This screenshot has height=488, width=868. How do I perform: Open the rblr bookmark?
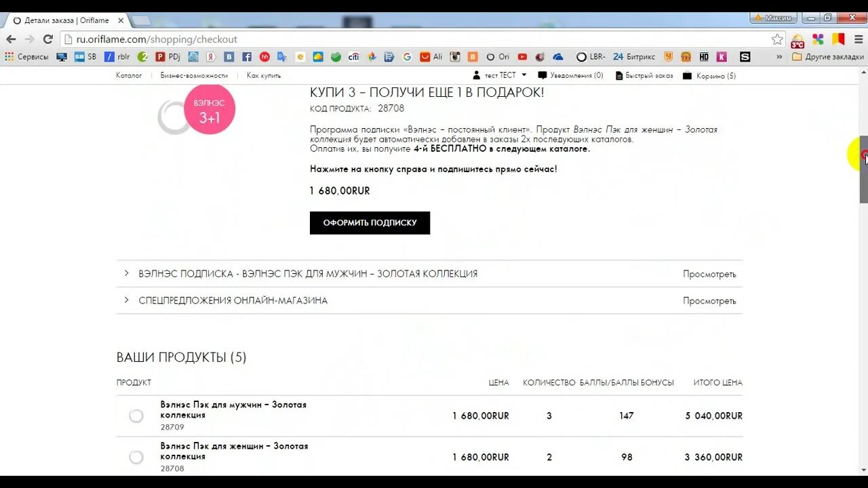[117, 57]
